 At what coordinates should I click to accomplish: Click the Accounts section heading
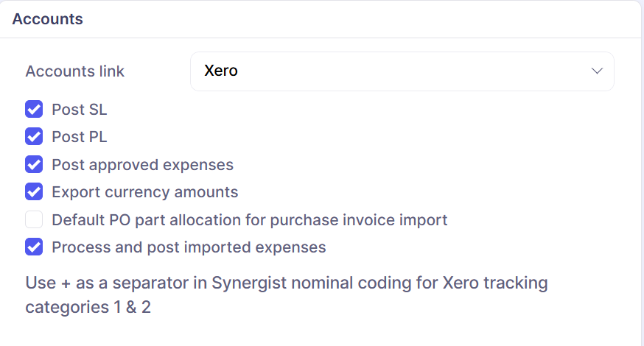(x=47, y=19)
